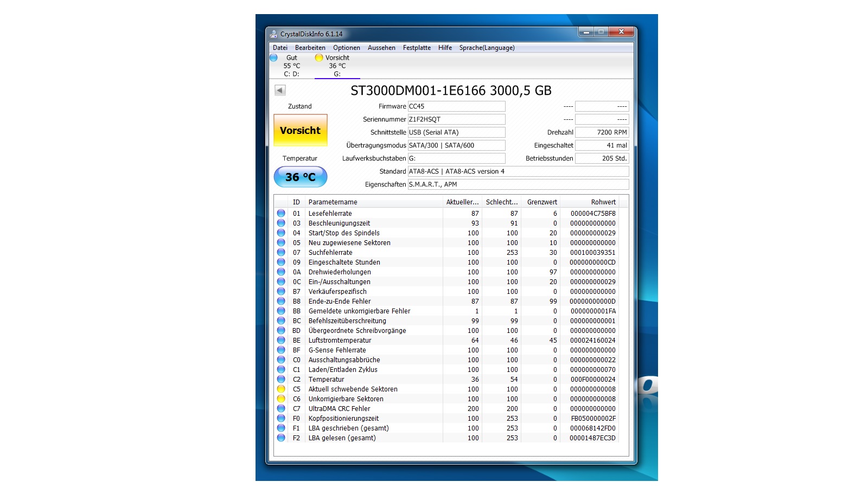Click status orb for Drehwiederholungen row
This screenshot has width=868, height=488.
pos(281,272)
